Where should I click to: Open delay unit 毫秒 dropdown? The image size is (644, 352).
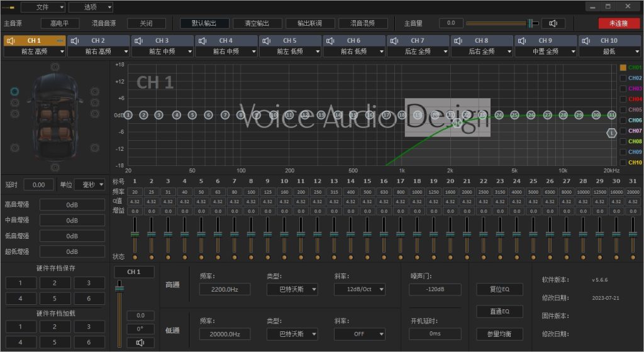[89, 185]
